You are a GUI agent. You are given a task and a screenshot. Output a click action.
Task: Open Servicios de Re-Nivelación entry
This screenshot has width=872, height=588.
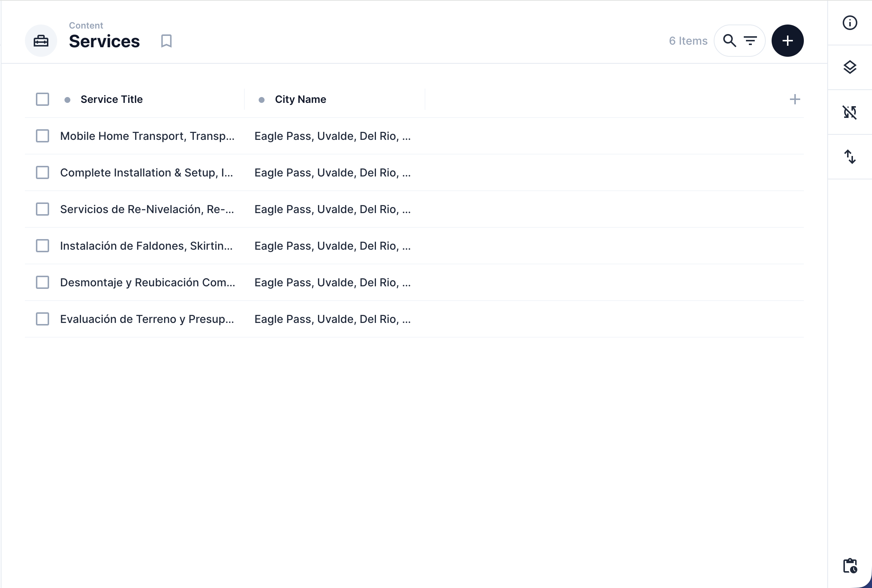click(147, 209)
